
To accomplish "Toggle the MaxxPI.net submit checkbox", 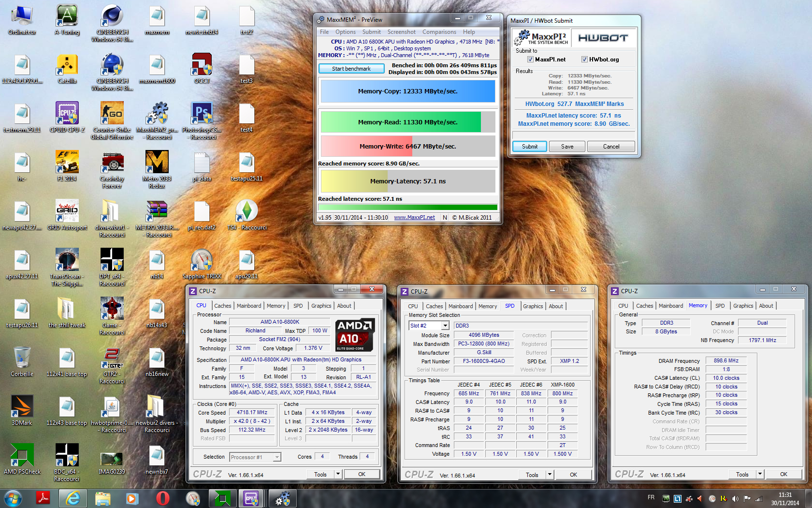I will 530,60.
